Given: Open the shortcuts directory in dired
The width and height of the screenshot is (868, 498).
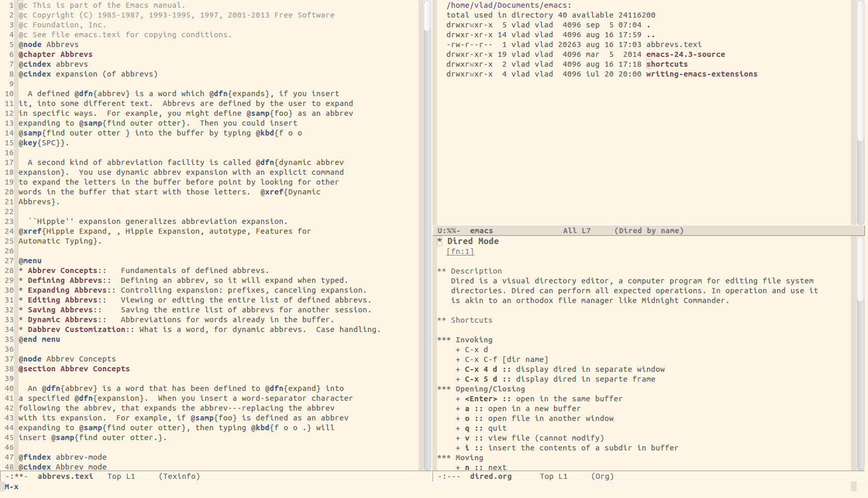Looking at the screenshot, I should coord(667,64).
